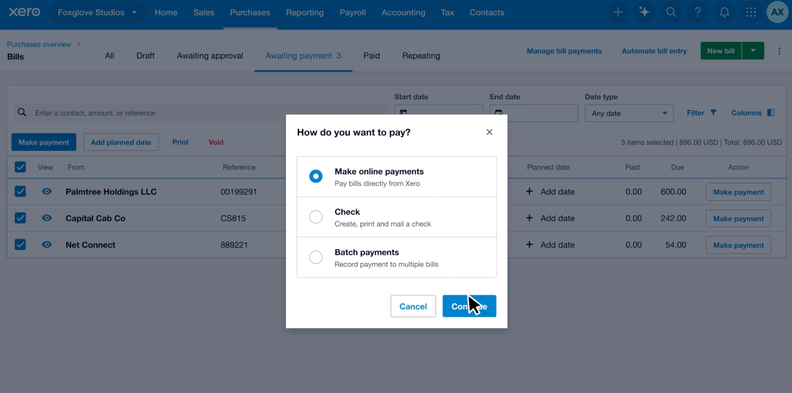
Task: Click the Continue button in dialog
Action: click(x=469, y=306)
